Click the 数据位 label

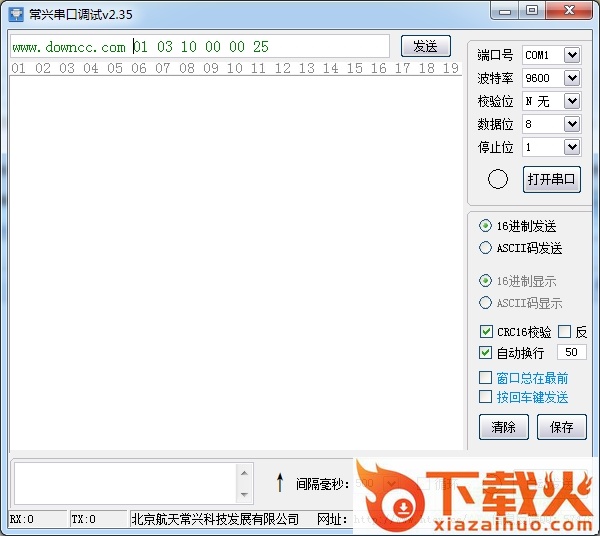495,124
